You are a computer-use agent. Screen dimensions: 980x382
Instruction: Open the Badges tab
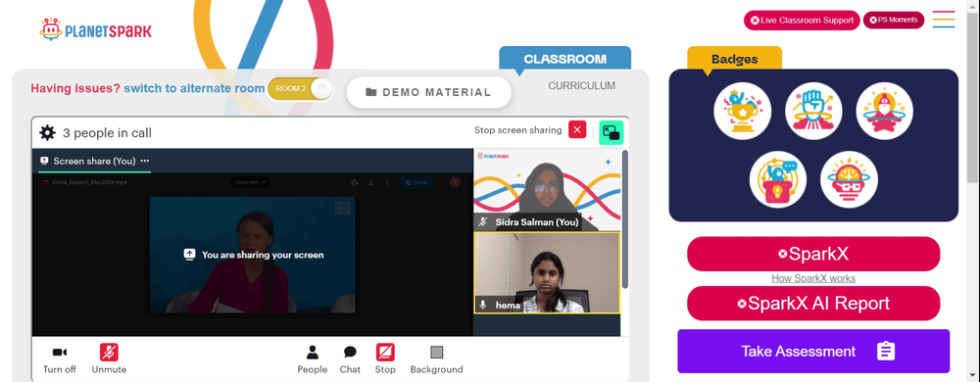click(734, 60)
